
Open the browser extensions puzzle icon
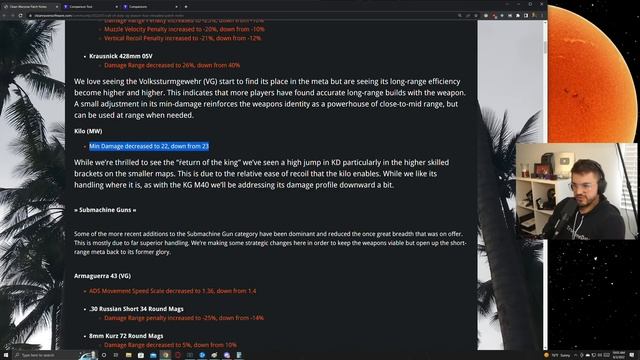[518, 16]
